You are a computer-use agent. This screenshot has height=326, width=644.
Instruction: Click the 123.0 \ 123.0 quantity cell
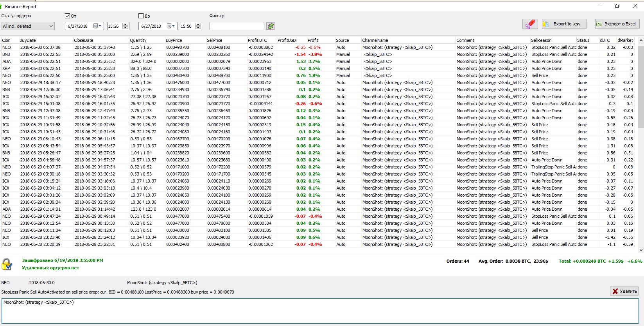143,209
